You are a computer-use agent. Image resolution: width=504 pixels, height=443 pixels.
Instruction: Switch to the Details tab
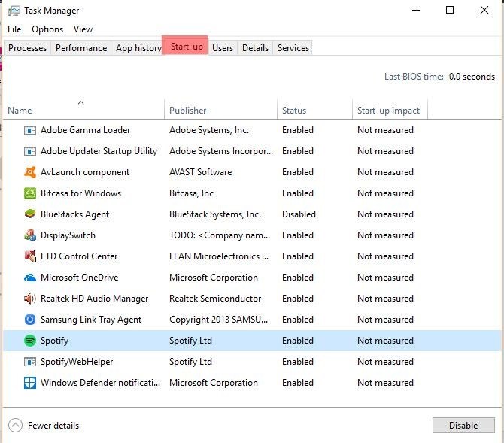coord(255,48)
